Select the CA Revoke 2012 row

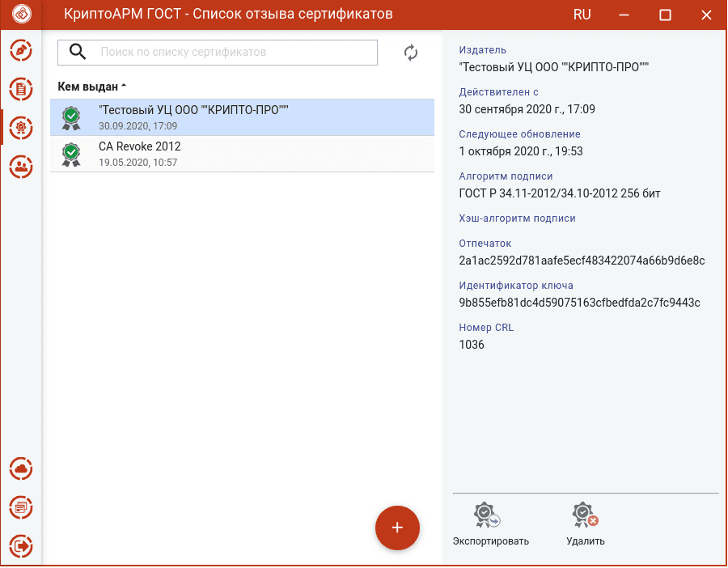[x=243, y=155]
